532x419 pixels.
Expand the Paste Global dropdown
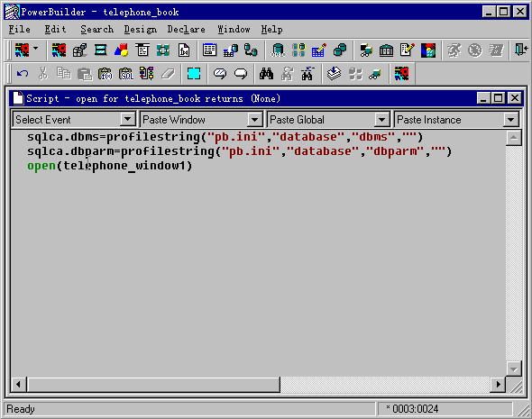coord(381,119)
